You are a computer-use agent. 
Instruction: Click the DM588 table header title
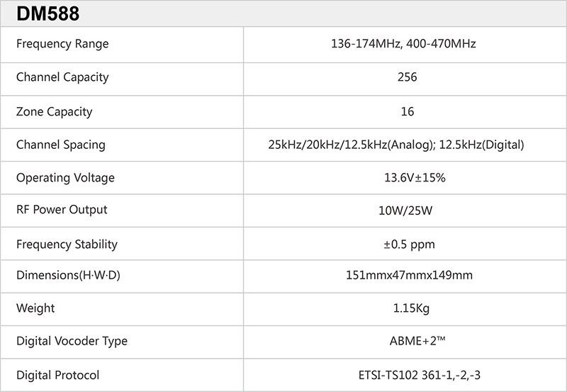[48, 13]
